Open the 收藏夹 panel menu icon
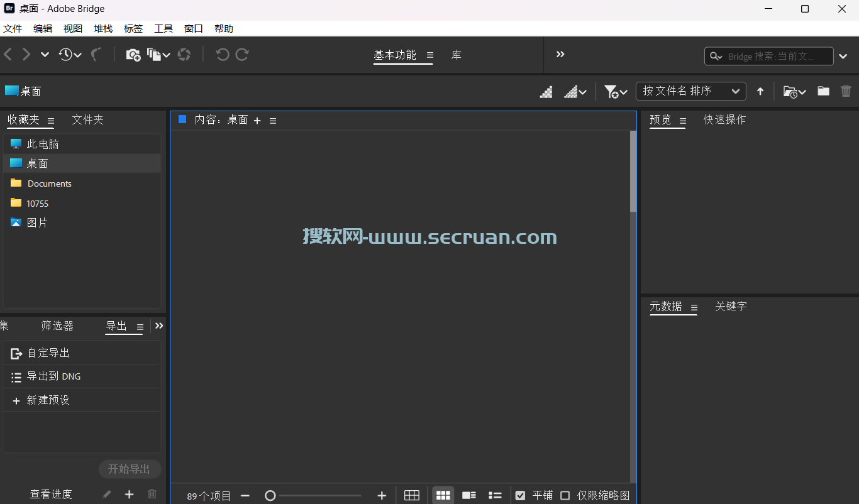The image size is (859, 504). coord(51,121)
